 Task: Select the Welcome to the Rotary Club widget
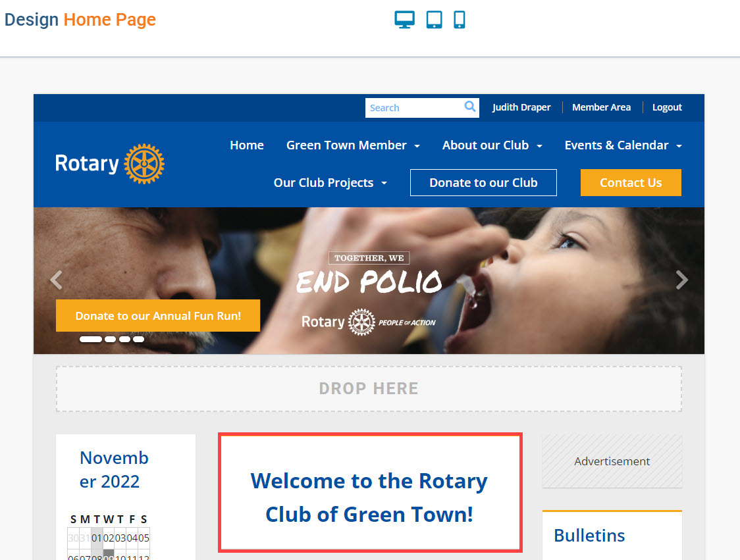tap(370, 492)
